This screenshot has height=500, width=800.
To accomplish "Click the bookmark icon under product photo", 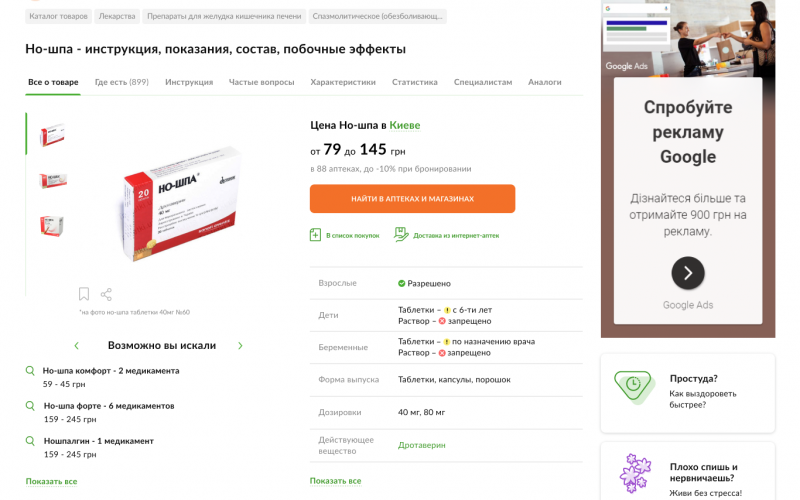I will 84,294.
